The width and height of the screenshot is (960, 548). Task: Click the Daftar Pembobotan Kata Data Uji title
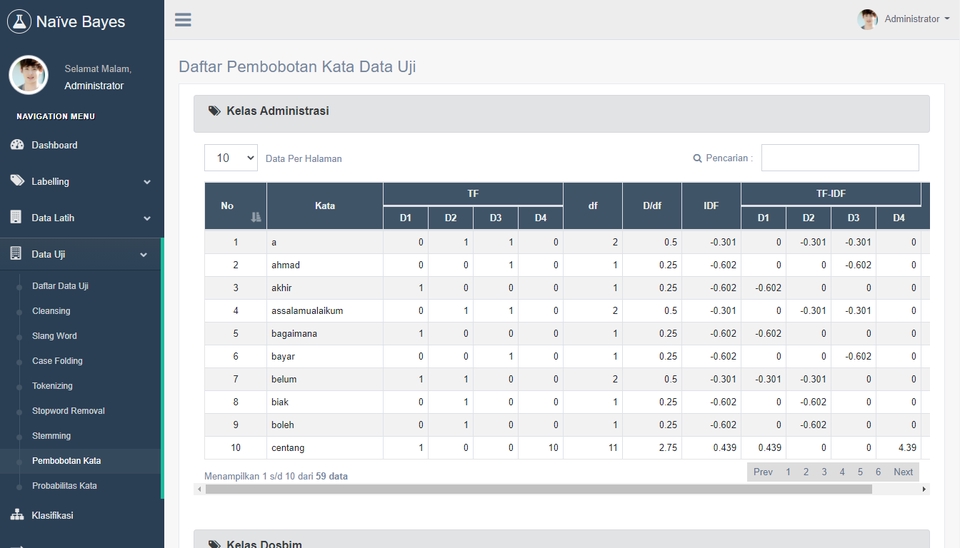point(297,67)
